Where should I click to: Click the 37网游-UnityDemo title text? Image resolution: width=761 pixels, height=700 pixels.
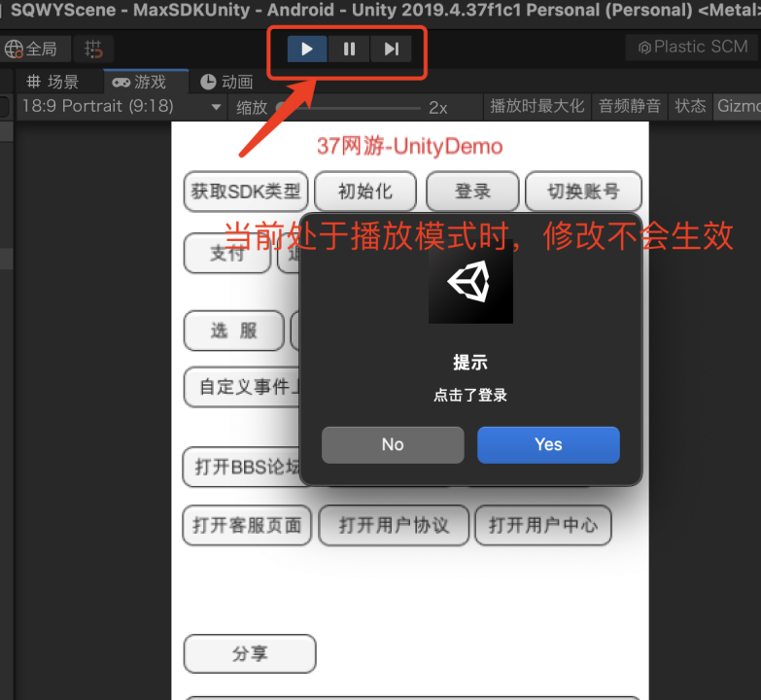tap(409, 146)
